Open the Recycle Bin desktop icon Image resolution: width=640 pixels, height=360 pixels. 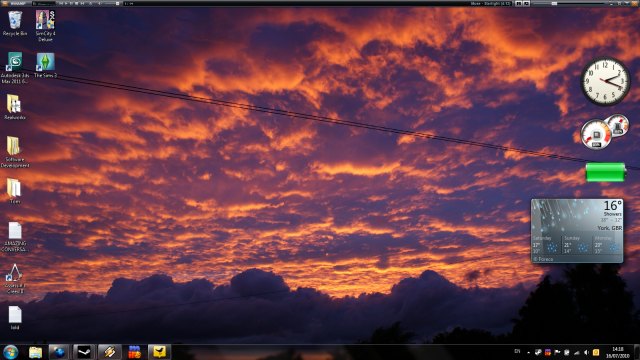15,23
